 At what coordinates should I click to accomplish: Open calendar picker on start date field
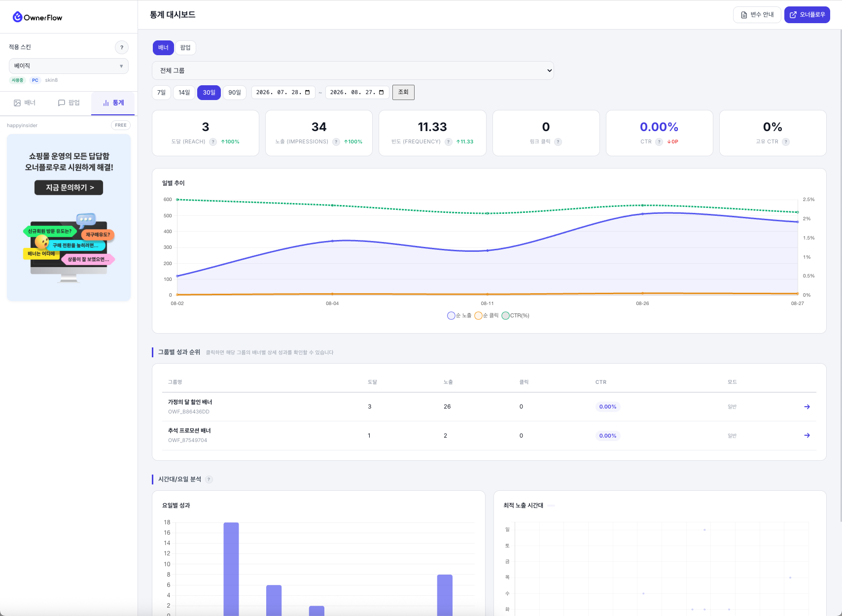point(308,93)
